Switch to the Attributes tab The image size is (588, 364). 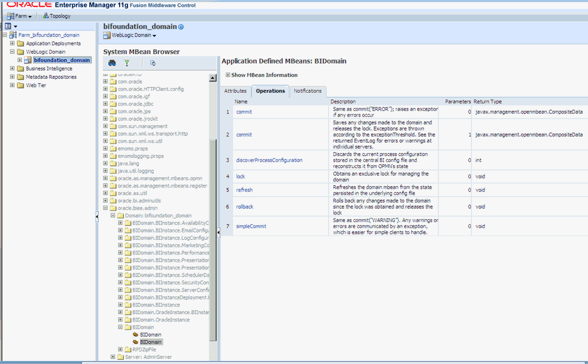(x=236, y=91)
